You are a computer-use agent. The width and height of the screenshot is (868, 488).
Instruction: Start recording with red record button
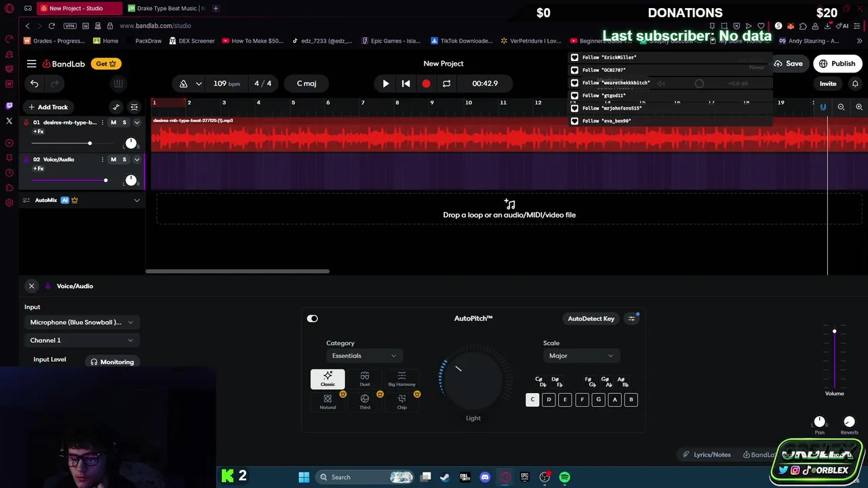click(426, 83)
